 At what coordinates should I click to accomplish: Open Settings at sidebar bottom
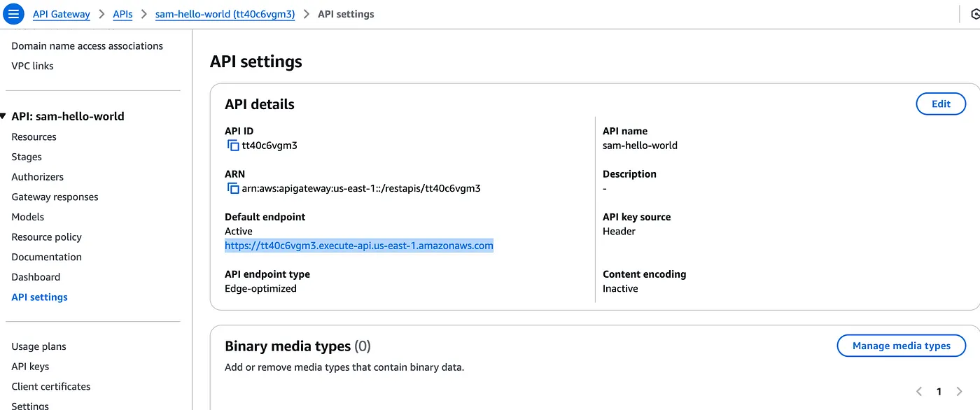tap(30, 405)
